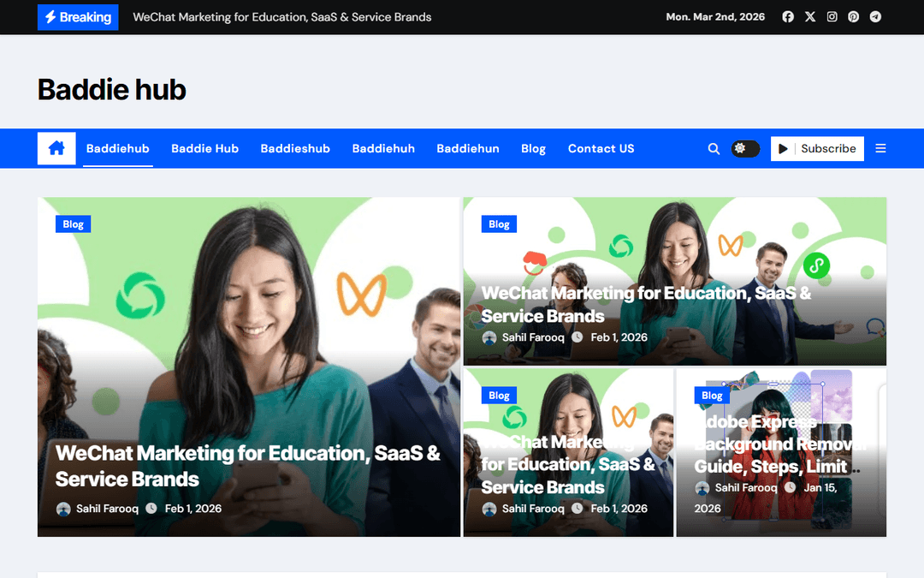
Task: Click author avatar on bottom-middle card
Action: 489,509
